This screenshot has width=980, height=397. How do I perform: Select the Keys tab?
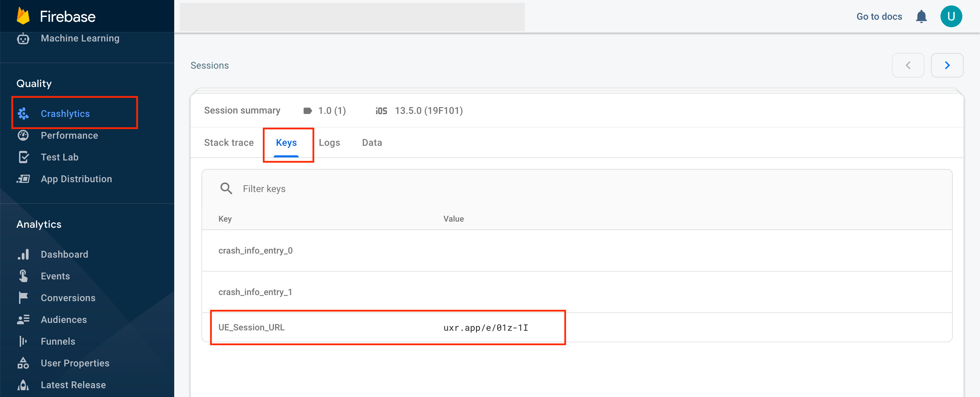(x=286, y=142)
